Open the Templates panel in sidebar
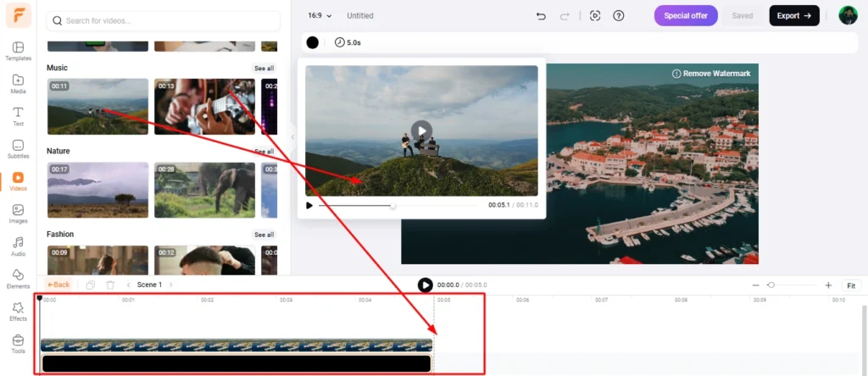Image resolution: width=868 pixels, height=376 pixels. [19, 51]
